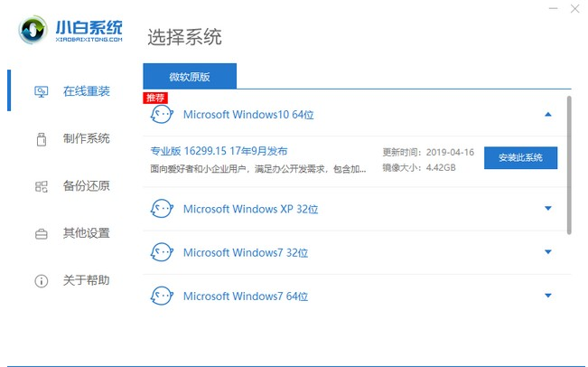Select the 专业版 16299.15 version title
The image size is (588, 367).
(x=219, y=150)
